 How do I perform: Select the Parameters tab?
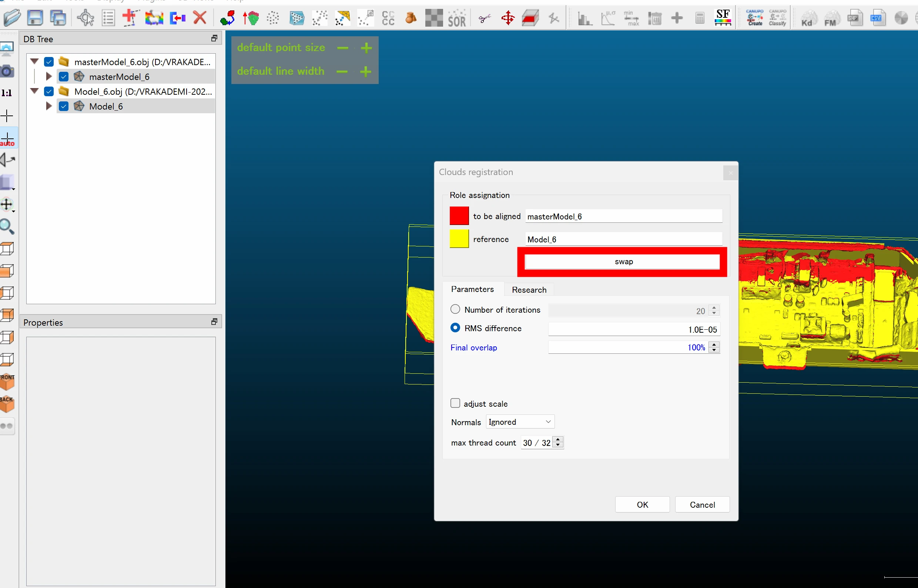click(472, 289)
